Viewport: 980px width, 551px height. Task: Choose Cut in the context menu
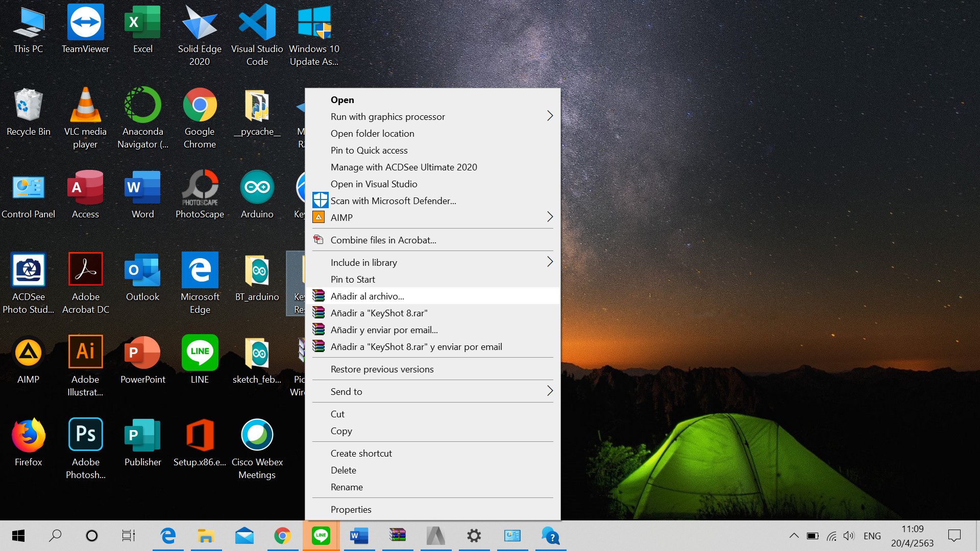click(432, 414)
